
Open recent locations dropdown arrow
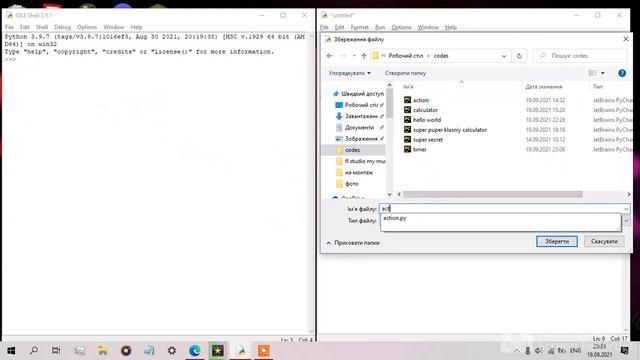[x=354, y=56]
